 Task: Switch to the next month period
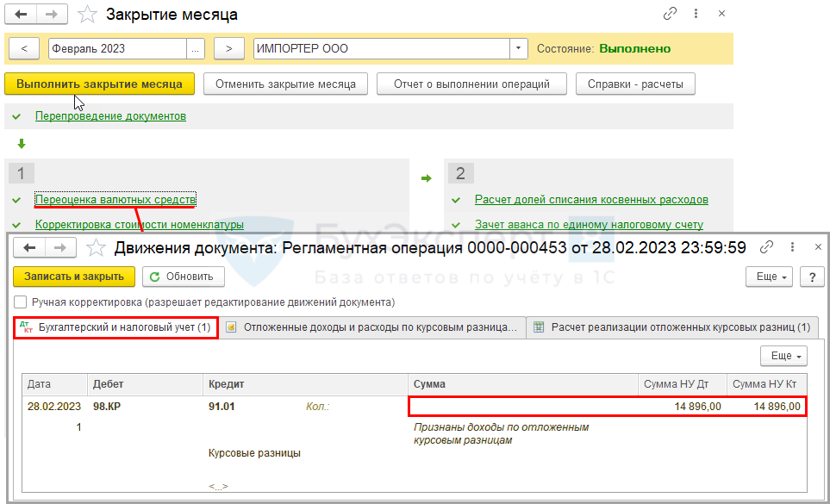point(228,48)
